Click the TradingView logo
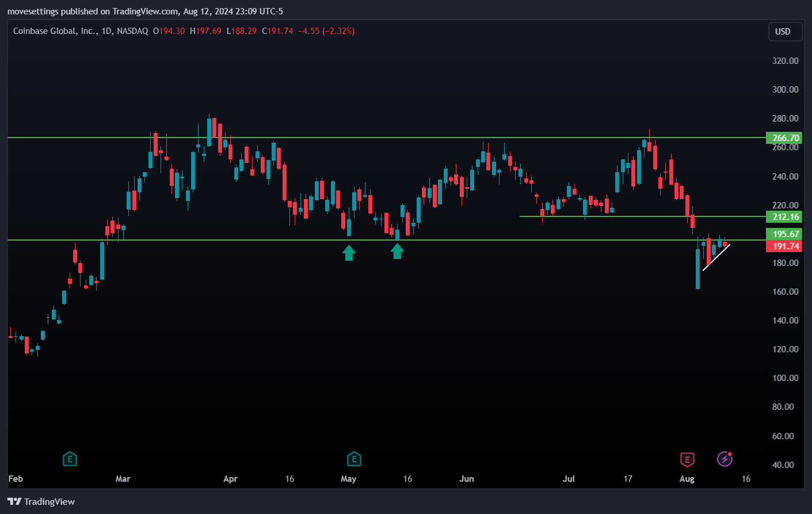 tap(41, 501)
